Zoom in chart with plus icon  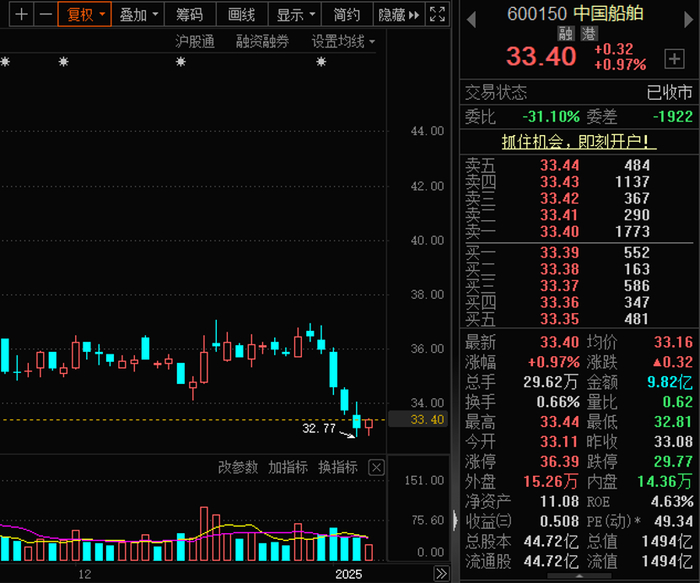(x=21, y=15)
